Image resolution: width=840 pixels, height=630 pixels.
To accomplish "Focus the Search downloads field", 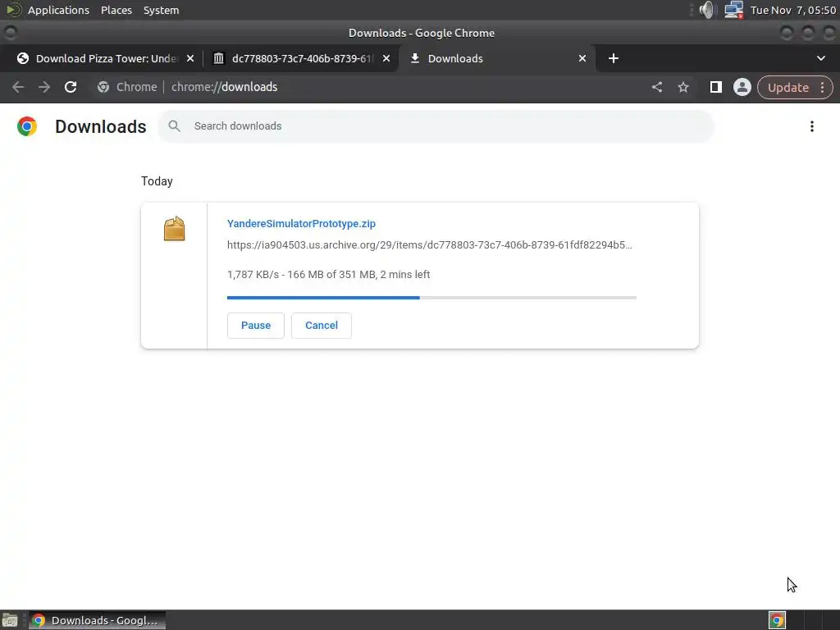I will coord(436,126).
